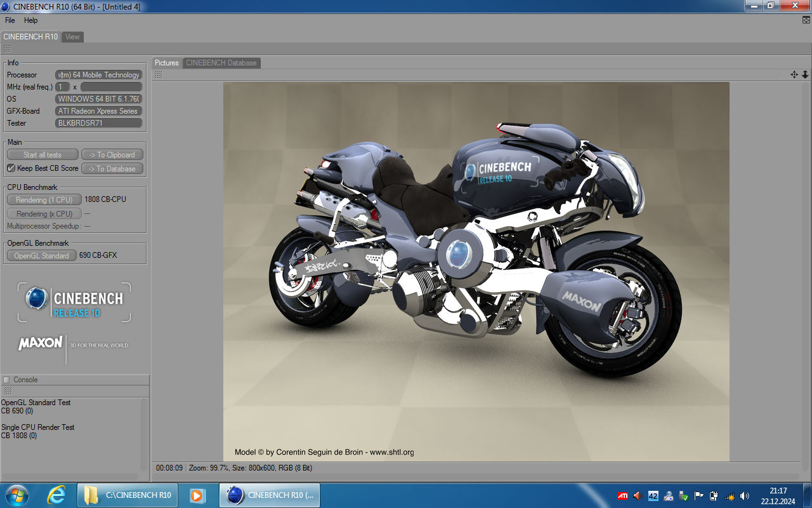Open Internet Explorer from the taskbar
The width and height of the screenshot is (812, 508).
click(x=56, y=495)
